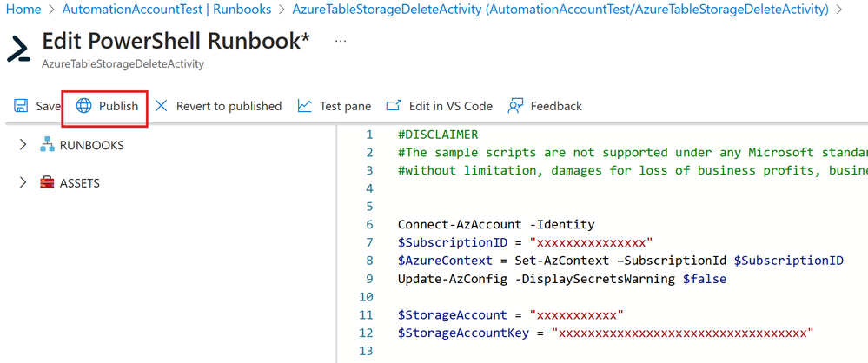
Task: Click line number 6 in editor
Action: pyautogui.click(x=369, y=225)
